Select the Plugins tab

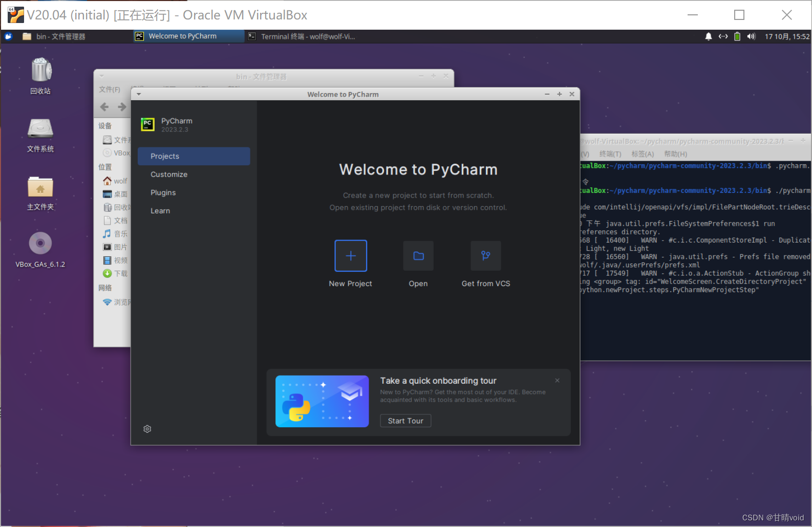(x=194, y=192)
